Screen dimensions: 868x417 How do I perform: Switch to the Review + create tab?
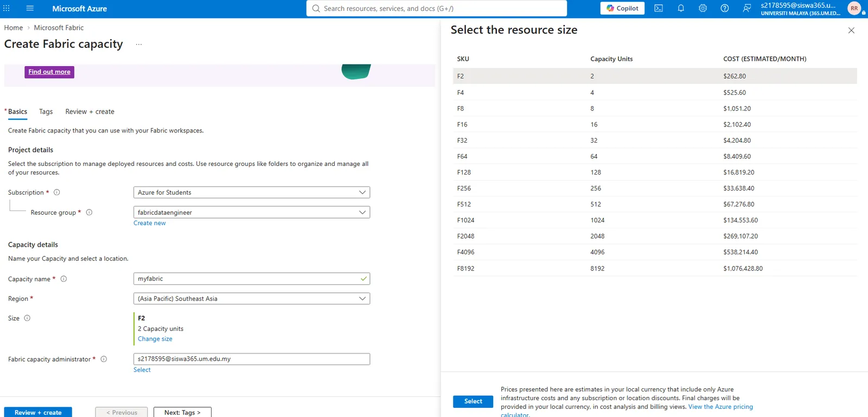click(x=90, y=112)
